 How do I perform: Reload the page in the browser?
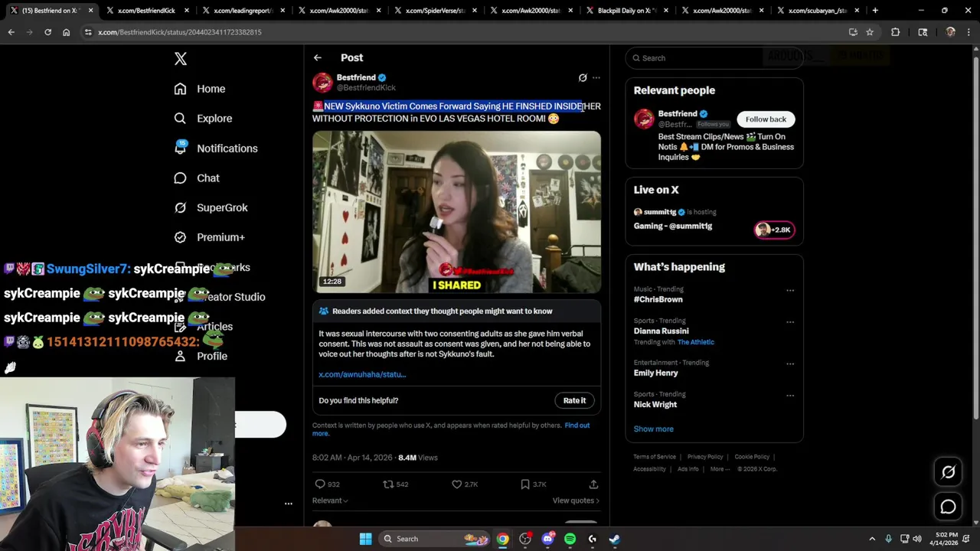point(47,32)
